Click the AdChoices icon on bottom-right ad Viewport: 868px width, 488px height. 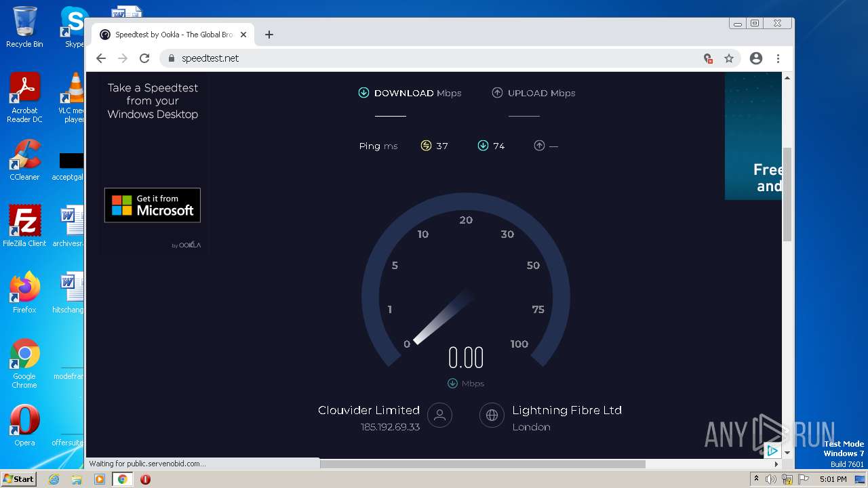click(772, 450)
